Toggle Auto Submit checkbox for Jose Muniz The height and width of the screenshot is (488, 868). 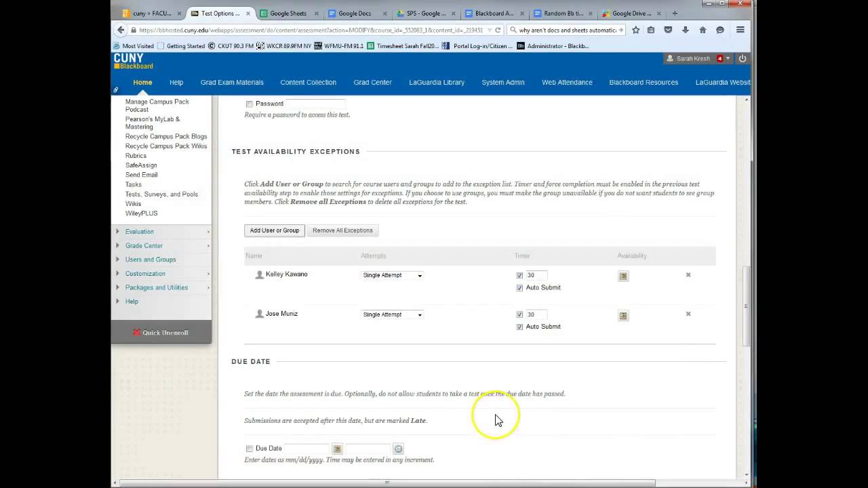point(519,327)
